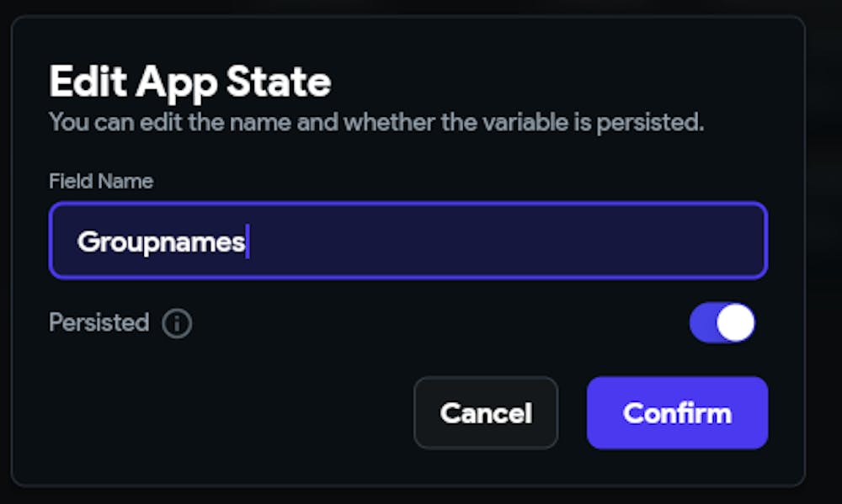Screen dimensions: 842x504
Task: Disable variable persistence with the switch
Action: 722,323
